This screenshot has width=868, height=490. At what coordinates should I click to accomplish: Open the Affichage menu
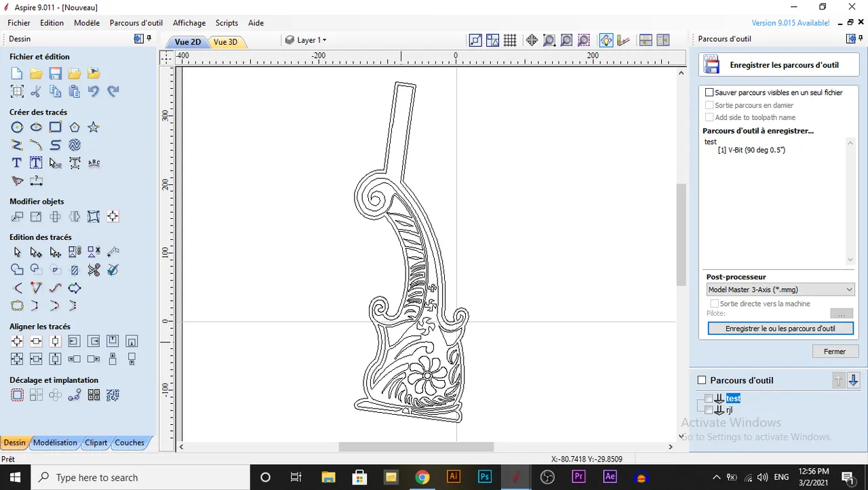[x=189, y=22]
